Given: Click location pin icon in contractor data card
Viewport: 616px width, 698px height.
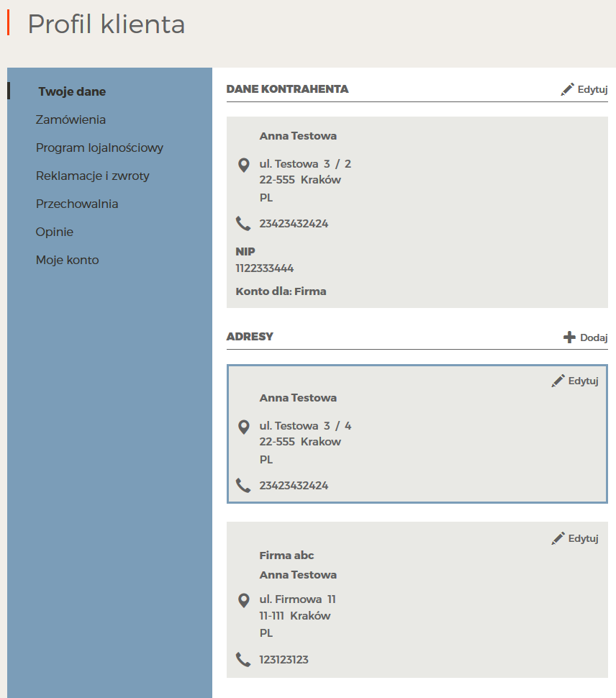Looking at the screenshot, I should tap(243, 166).
